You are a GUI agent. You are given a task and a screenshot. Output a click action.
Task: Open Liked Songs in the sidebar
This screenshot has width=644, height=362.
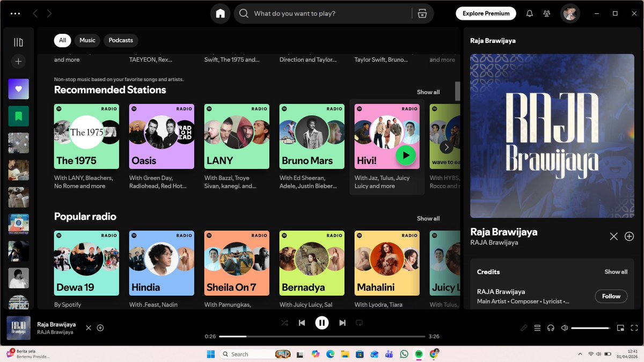[x=18, y=89]
